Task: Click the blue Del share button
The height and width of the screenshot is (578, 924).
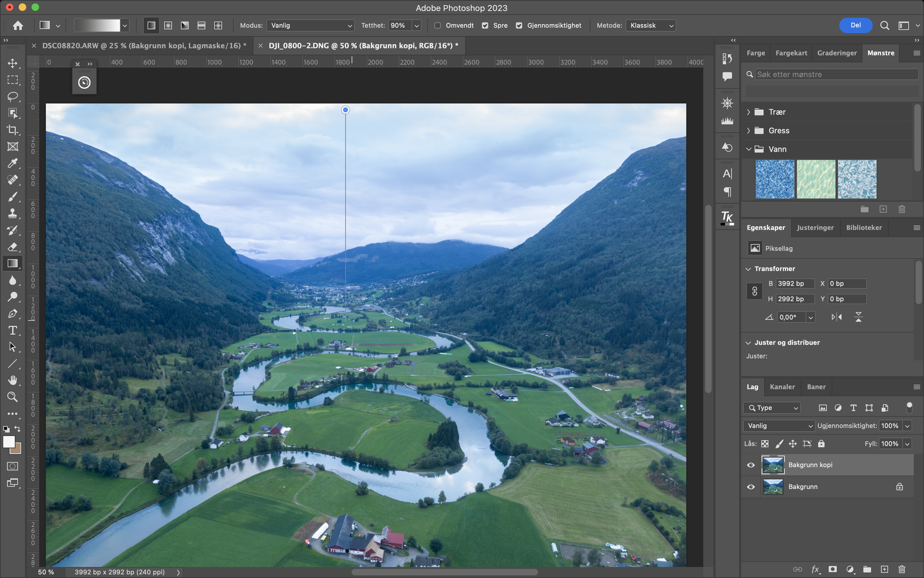Action: click(x=855, y=25)
